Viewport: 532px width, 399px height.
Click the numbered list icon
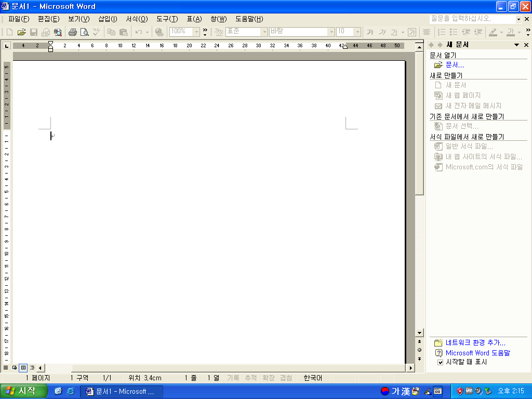click(x=442, y=32)
